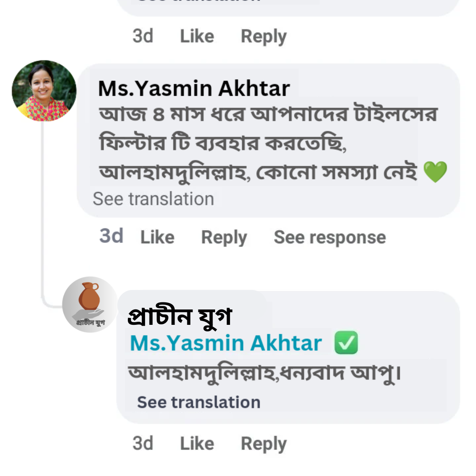Image resolution: width=476 pixels, height=476 pixels.
Task: Like the প্রাচীন যুগ reply
Action: tap(197, 443)
